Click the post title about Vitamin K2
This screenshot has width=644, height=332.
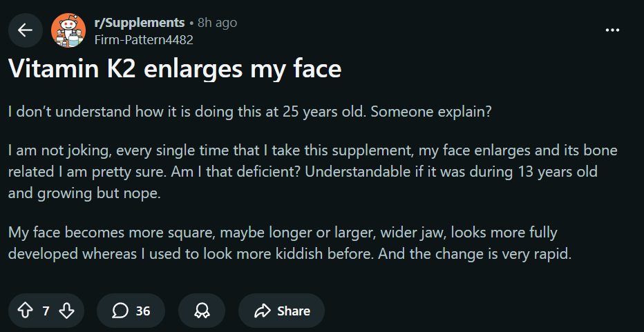[x=175, y=70]
